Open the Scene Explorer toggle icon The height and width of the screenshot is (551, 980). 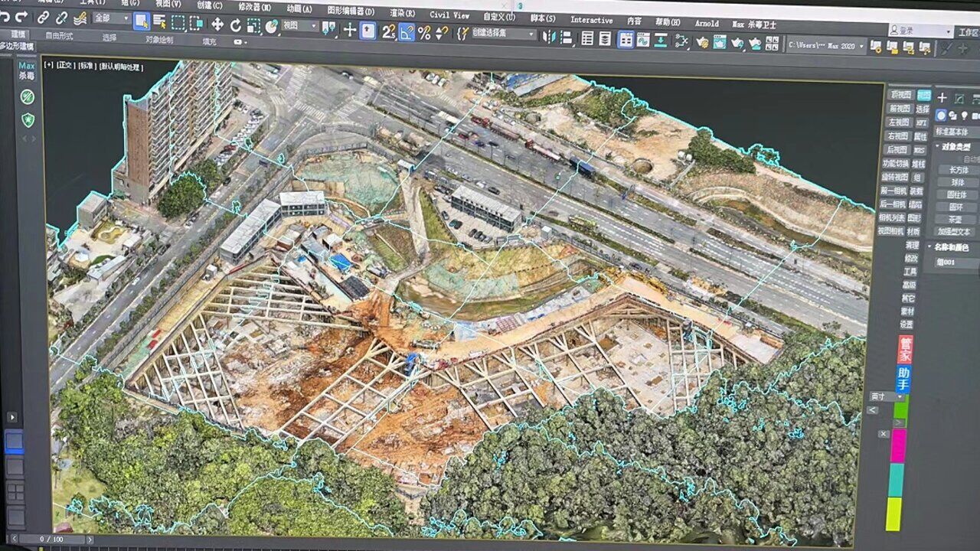pyautogui.click(x=587, y=38)
